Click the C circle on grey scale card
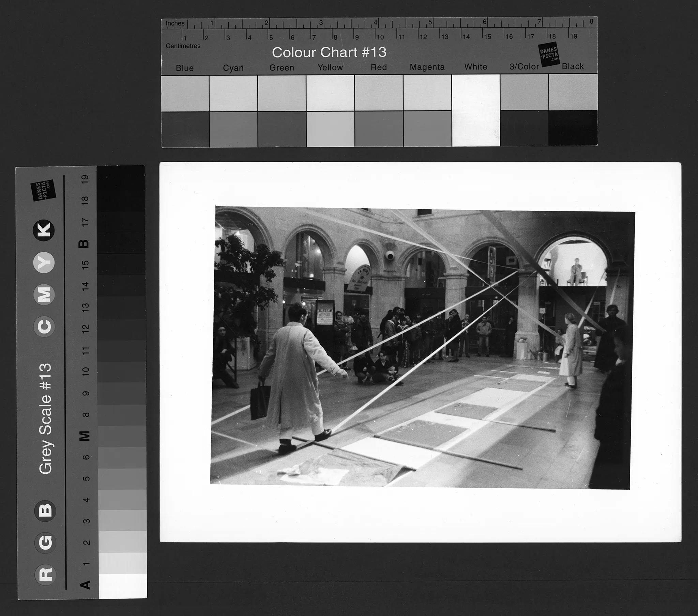Image resolution: width=698 pixels, height=616 pixels. click(44, 327)
